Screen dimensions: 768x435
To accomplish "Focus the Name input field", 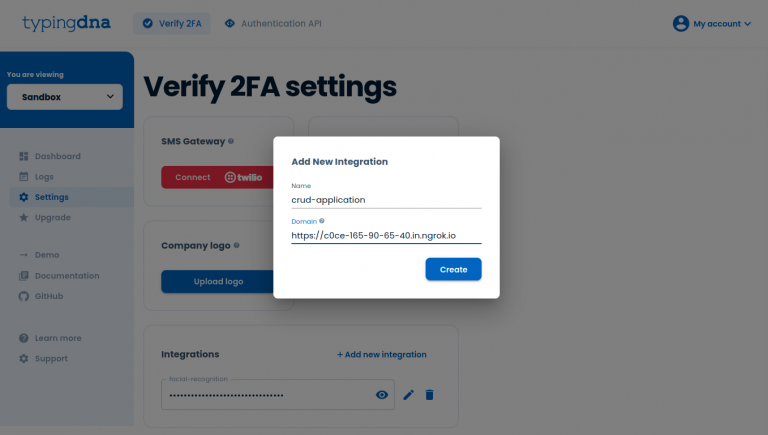I will click(386, 200).
